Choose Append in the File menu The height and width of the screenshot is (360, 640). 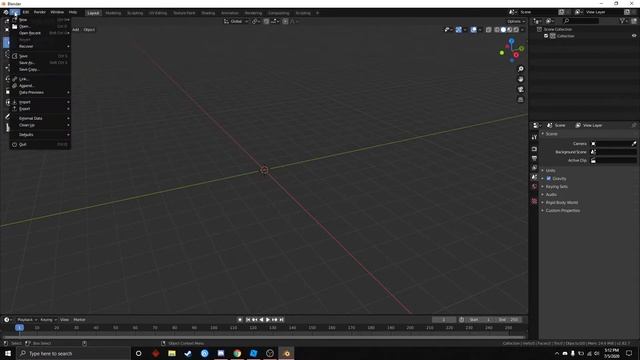click(x=40, y=86)
